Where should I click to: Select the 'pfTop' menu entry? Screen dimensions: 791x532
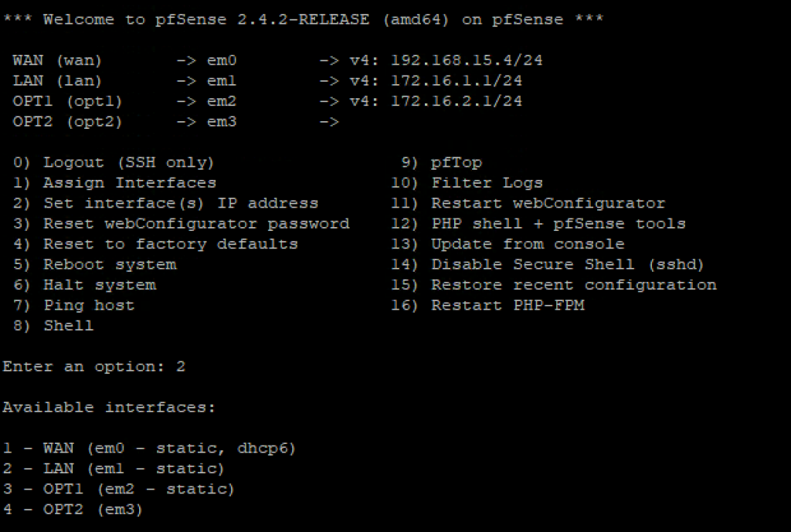[441, 163]
